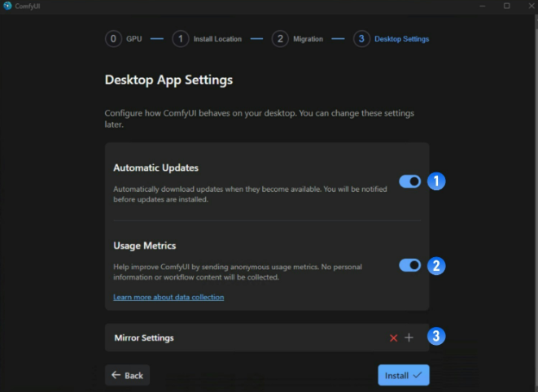Close the ComfyUI installer window
Image resolution: width=538 pixels, height=392 pixels.
click(x=527, y=6)
